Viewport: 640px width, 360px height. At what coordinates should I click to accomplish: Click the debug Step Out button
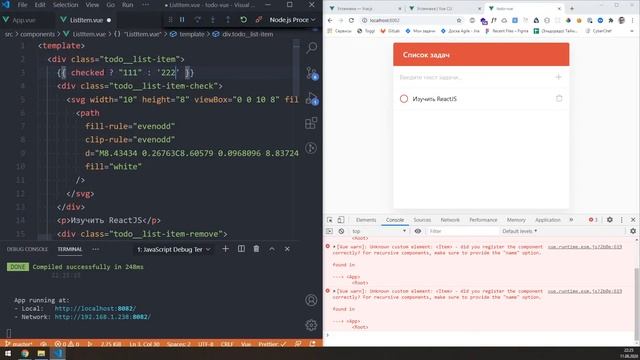228,20
